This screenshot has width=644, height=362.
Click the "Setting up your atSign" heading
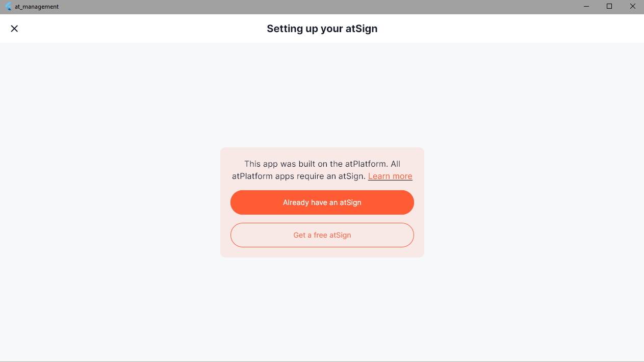coord(322,29)
